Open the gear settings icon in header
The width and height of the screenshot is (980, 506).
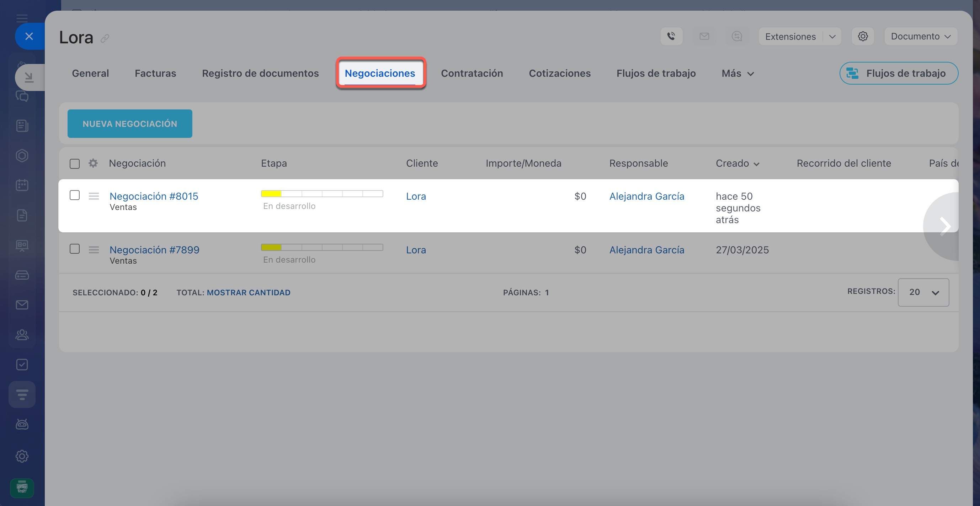point(863,36)
